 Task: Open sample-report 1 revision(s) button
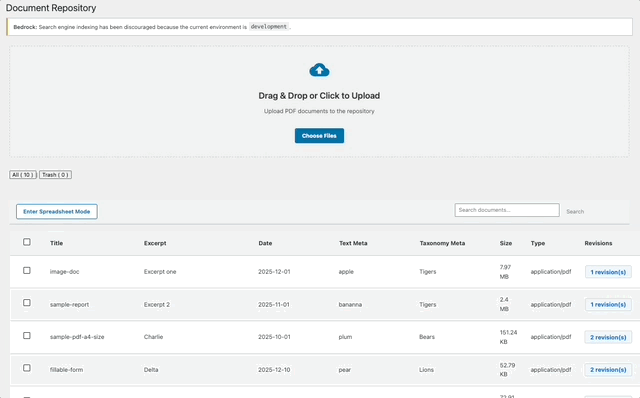click(x=608, y=305)
